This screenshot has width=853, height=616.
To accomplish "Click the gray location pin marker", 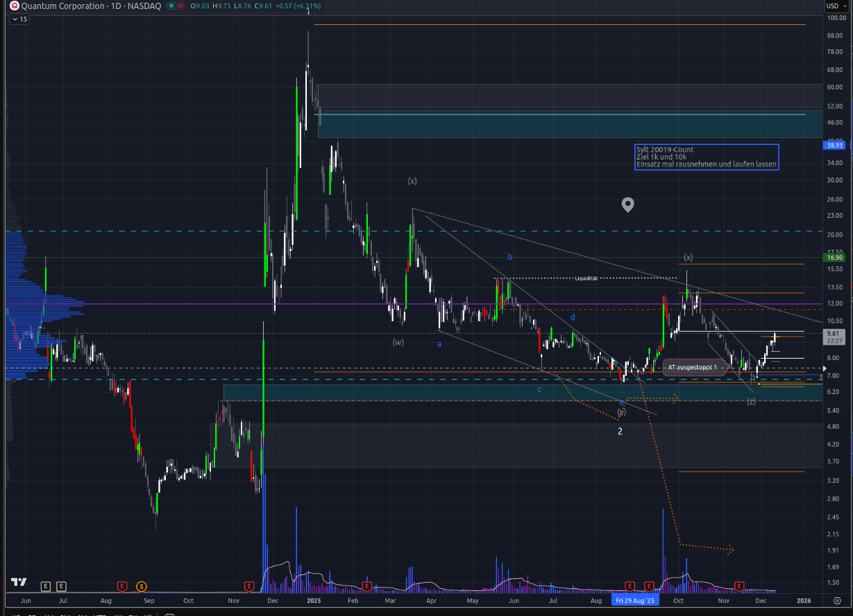I will pyautogui.click(x=627, y=205).
